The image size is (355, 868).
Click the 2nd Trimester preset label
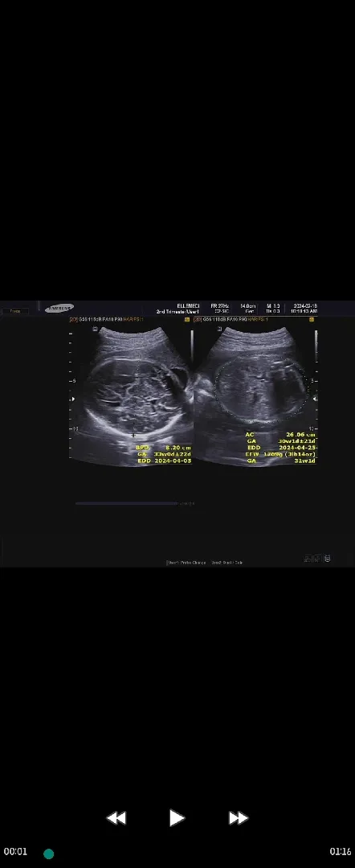click(177, 312)
